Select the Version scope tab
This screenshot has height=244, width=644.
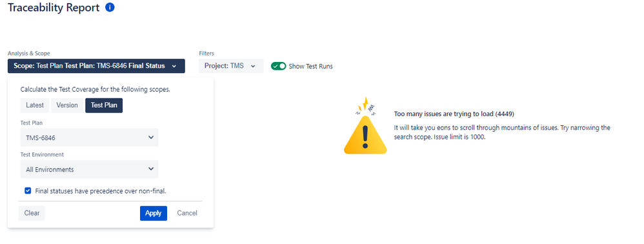coord(67,105)
